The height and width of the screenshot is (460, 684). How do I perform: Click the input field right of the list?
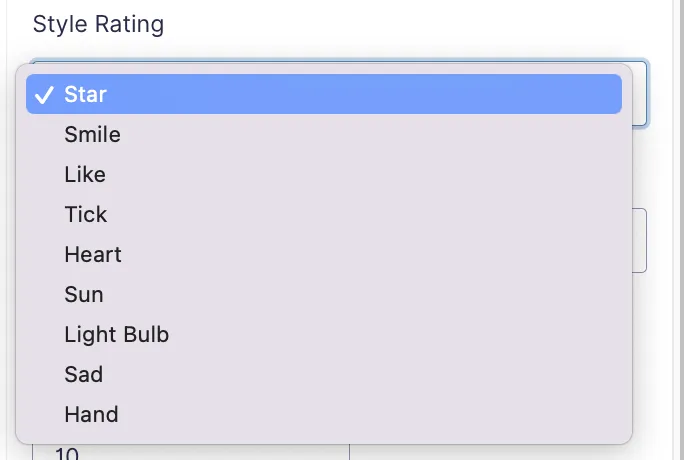point(640,240)
